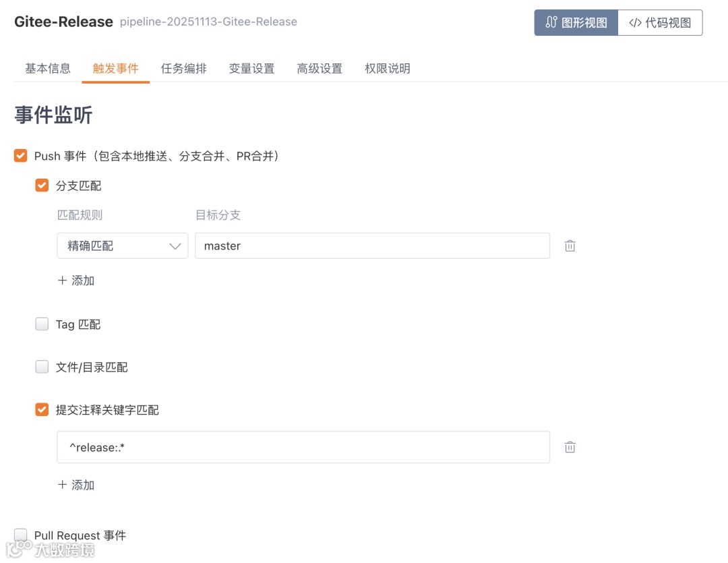Toggle the 分支匹配 checkbox

click(x=42, y=185)
